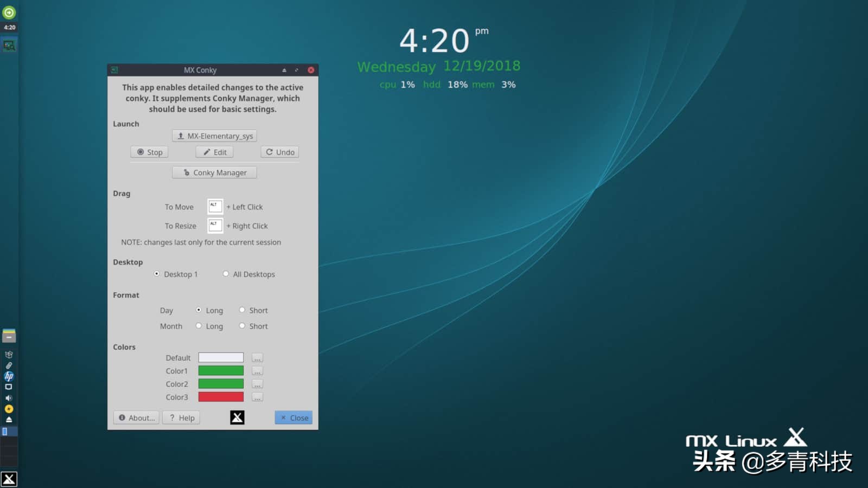Click the cpu "1%" value in the conky

pyautogui.click(x=408, y=85)
